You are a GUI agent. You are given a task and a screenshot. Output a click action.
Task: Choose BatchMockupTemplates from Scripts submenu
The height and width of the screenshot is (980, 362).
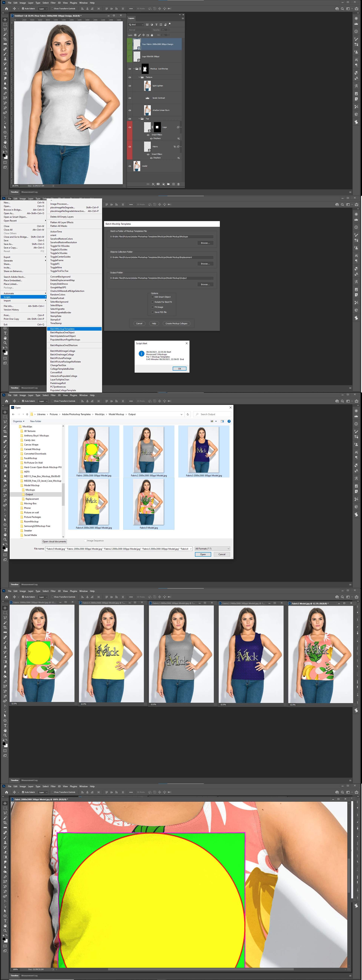point(62,329)
